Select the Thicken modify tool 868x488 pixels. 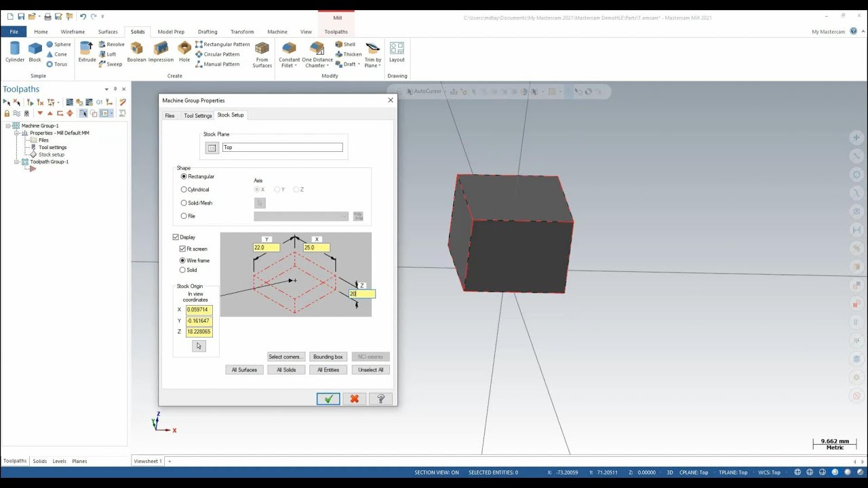[349, 54]
